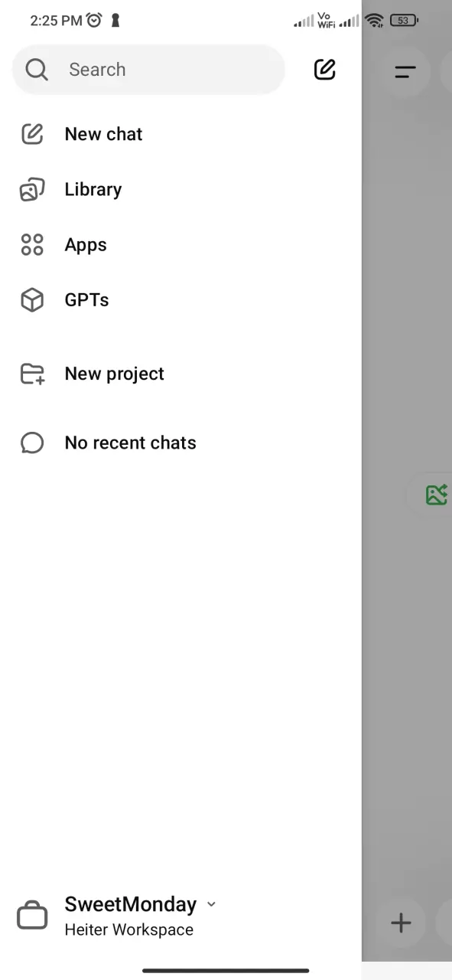This screenshot has width=452, height=980.
Task: Tap the four-circle Apps icon
Action: tap(32, 245)
